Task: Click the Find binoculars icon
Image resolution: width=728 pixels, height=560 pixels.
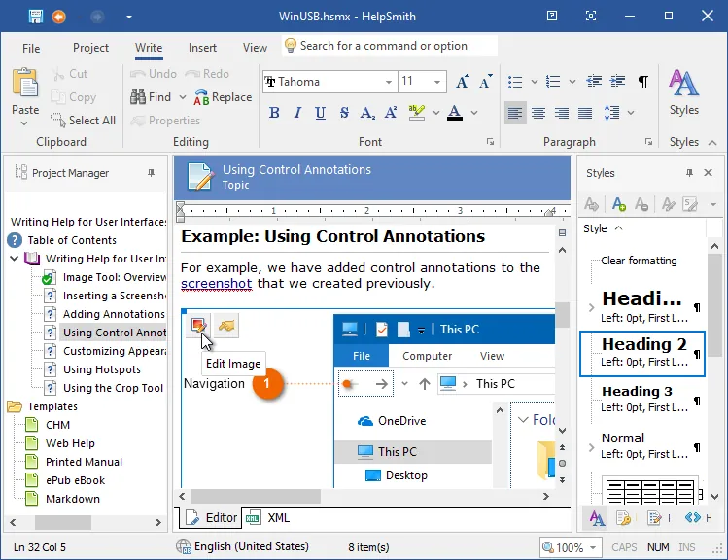Action: pyautogui.click(x=138, y=97)
